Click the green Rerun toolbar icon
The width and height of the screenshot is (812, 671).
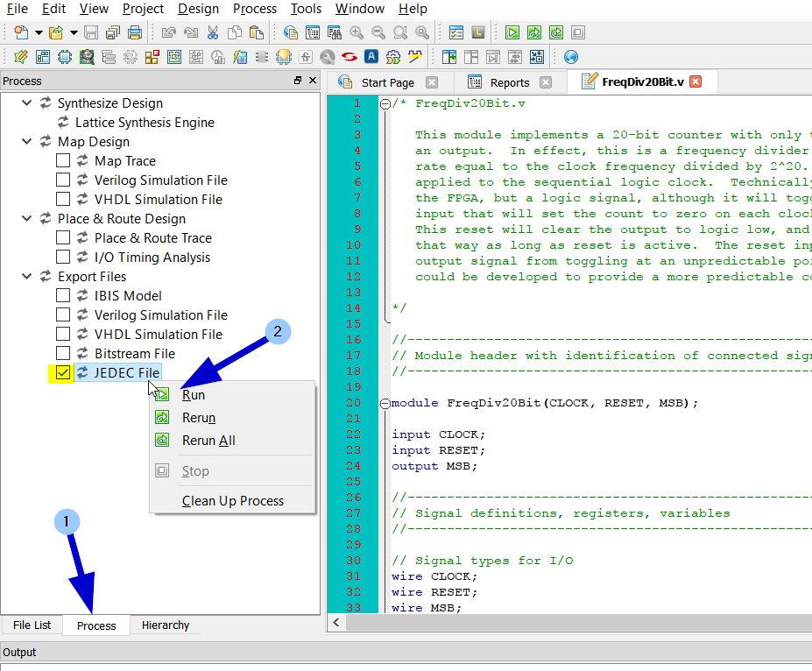pyautogui.click(x=534, y=32)
